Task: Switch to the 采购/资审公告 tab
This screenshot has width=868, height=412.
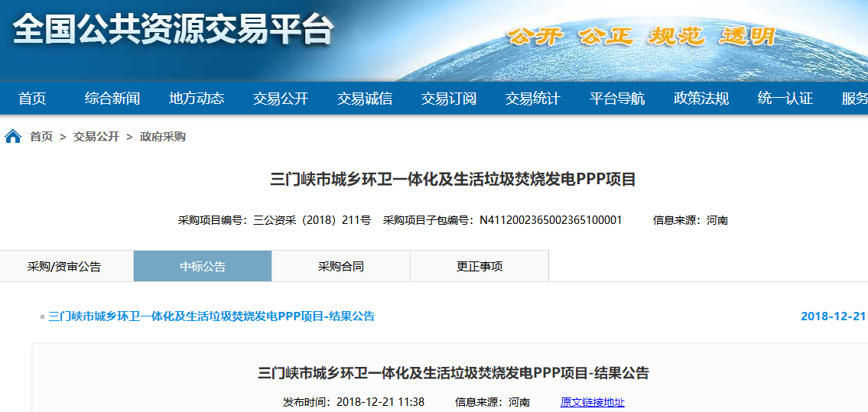Action: coord(64,267)
